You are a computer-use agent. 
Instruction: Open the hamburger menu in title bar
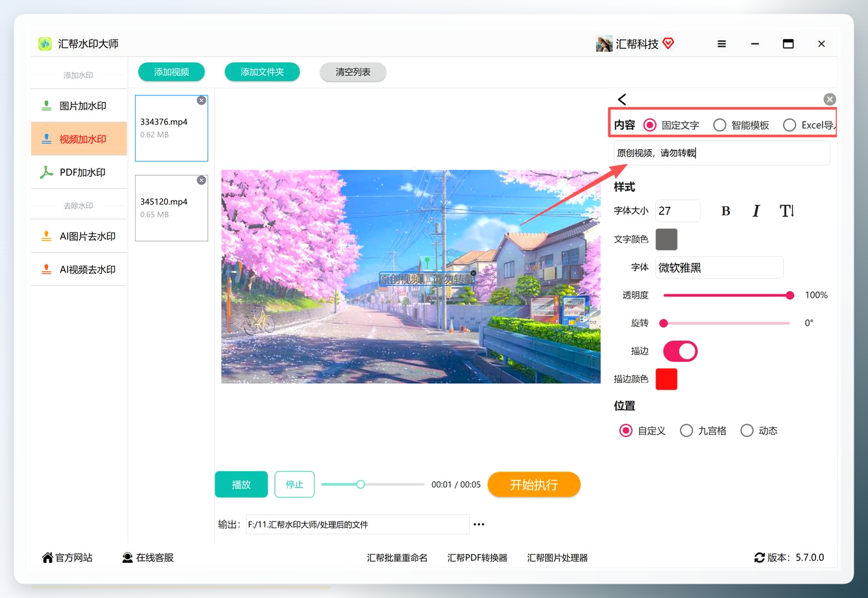721,44
